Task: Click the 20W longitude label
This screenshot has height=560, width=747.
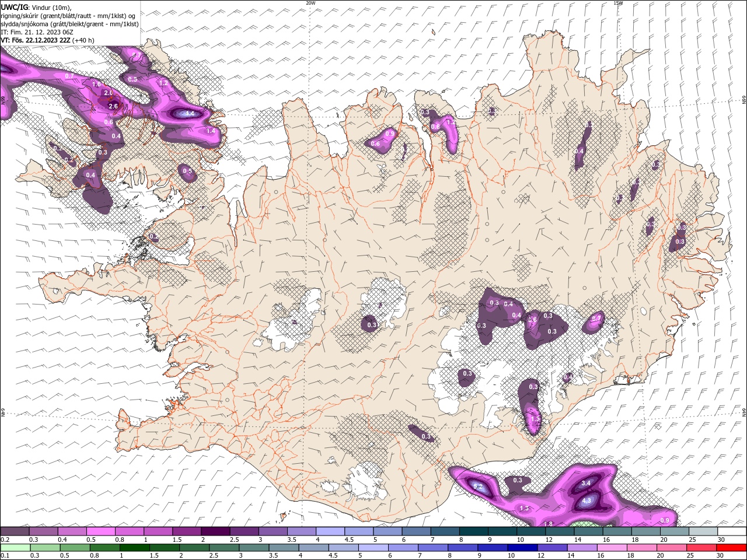Action: [x=310, y=3]
